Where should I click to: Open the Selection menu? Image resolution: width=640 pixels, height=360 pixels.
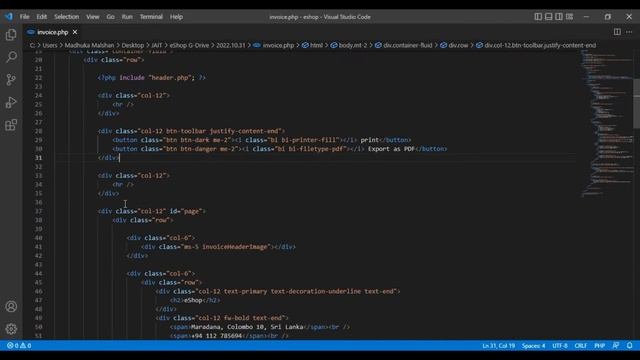pos(67,17)
